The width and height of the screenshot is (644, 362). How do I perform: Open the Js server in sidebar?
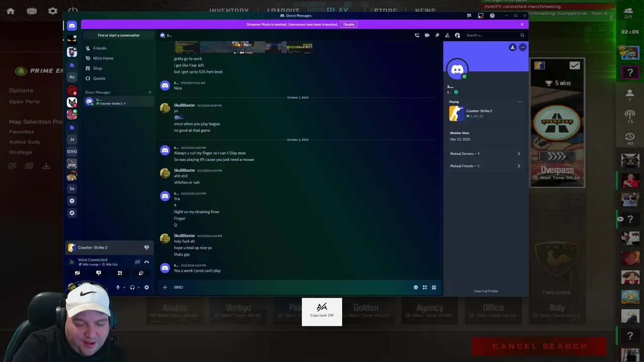tap(72, 139)
